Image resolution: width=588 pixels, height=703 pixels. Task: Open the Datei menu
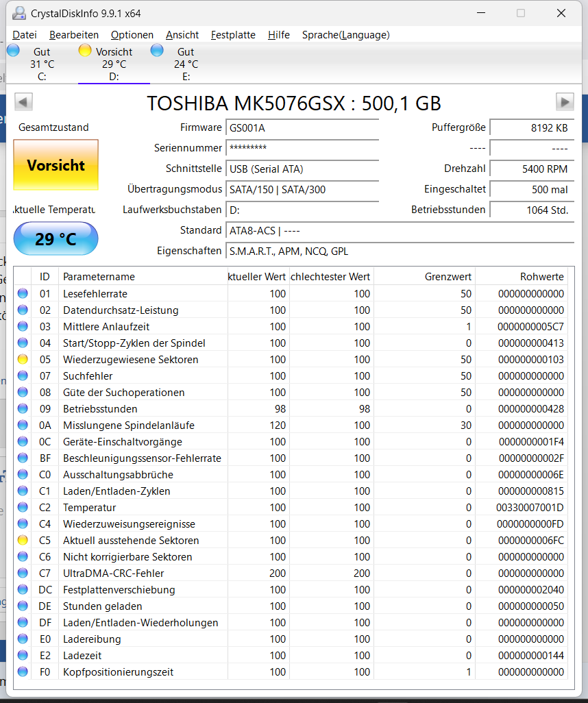25,35
